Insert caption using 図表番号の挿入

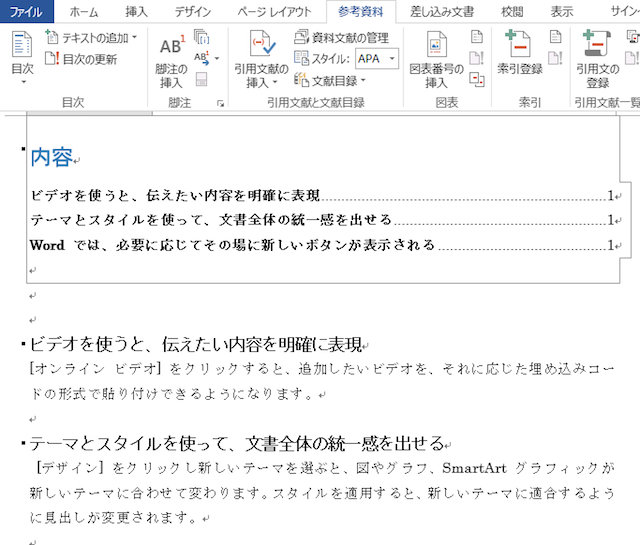pos(436,58)
